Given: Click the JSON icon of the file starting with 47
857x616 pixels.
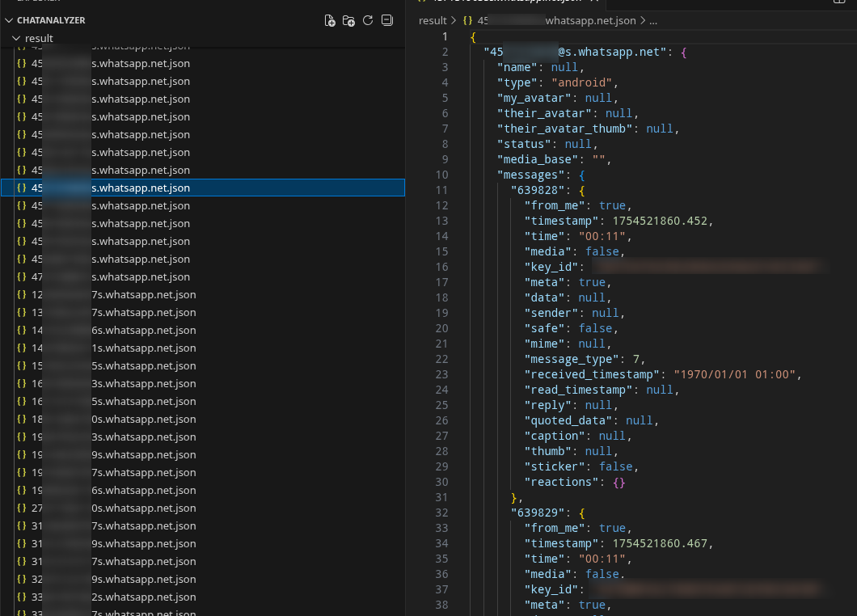Looking at the screenshot, I should coord(22,277).
